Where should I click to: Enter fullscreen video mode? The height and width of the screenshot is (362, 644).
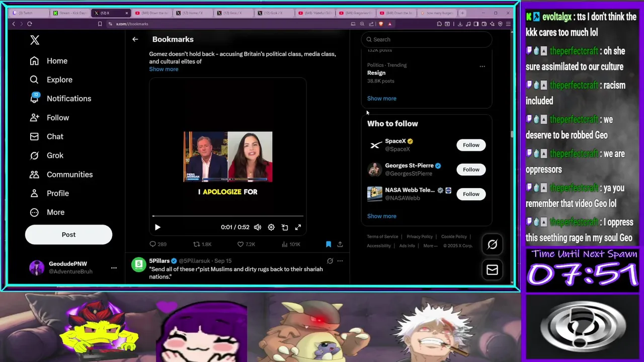point(298,227)
